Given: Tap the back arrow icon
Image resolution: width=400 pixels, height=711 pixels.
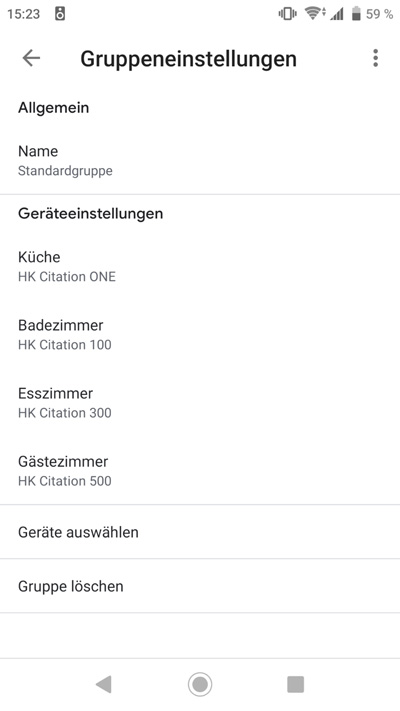Looking at the screenshot, I should point(31,58).
